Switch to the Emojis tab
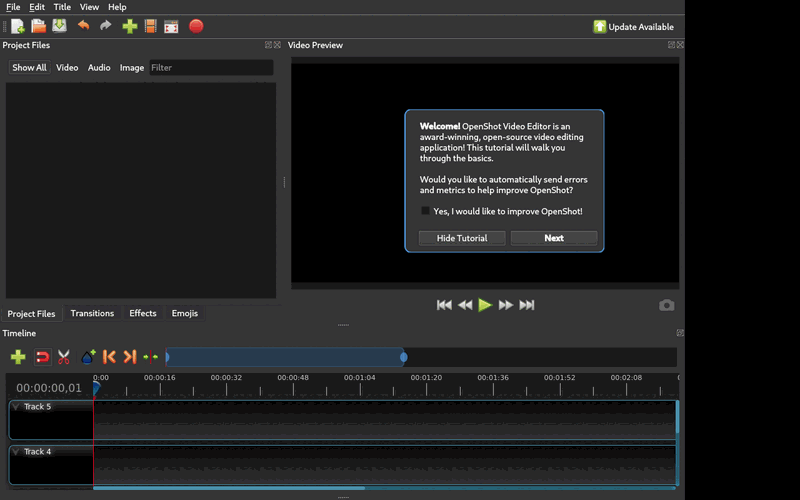Screen dimensions: 800x500 pyautogui.click(x=185, y=313)
